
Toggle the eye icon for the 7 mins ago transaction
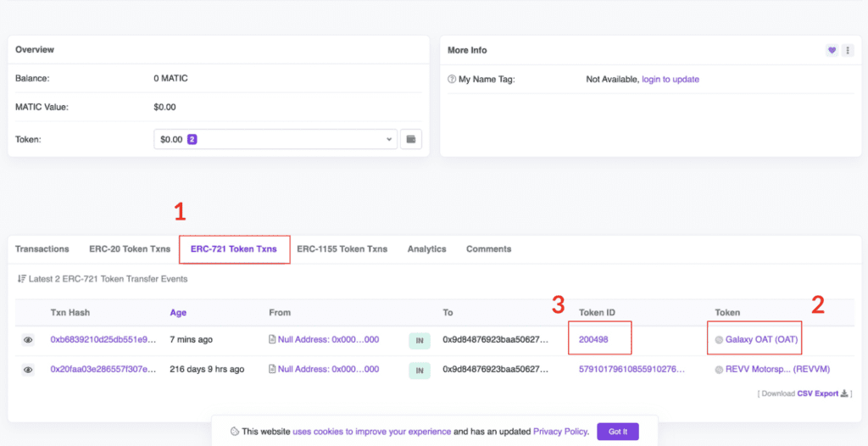point(28,340)
